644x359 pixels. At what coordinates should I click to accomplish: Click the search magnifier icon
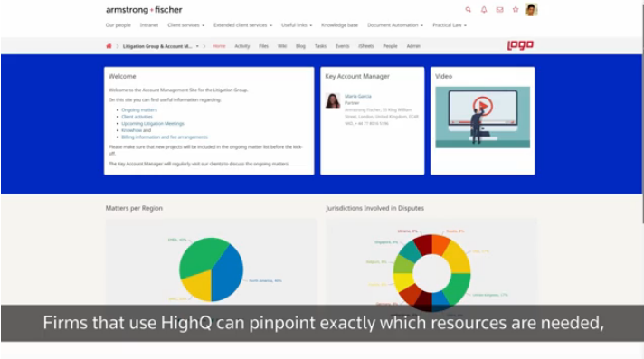(x=468, y=9)
